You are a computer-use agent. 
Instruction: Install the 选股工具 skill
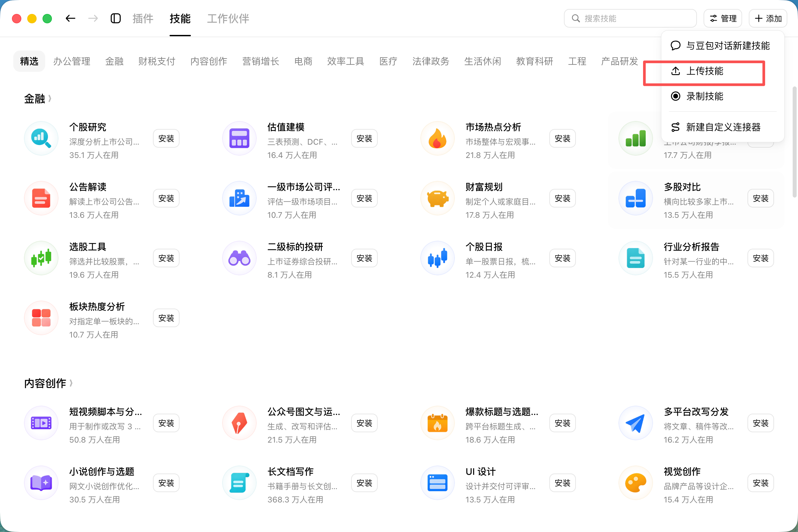pos(166,258)
